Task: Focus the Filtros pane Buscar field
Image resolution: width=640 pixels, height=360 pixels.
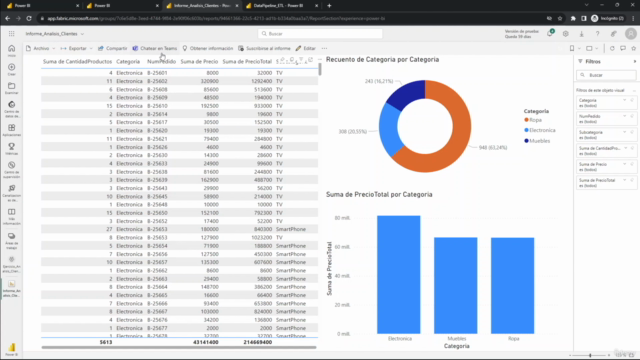Action: click(606, 75)
